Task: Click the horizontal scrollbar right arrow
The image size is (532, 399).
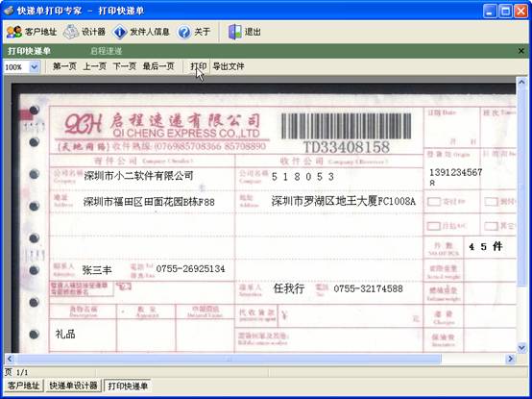Action: (x=510, y=359)
